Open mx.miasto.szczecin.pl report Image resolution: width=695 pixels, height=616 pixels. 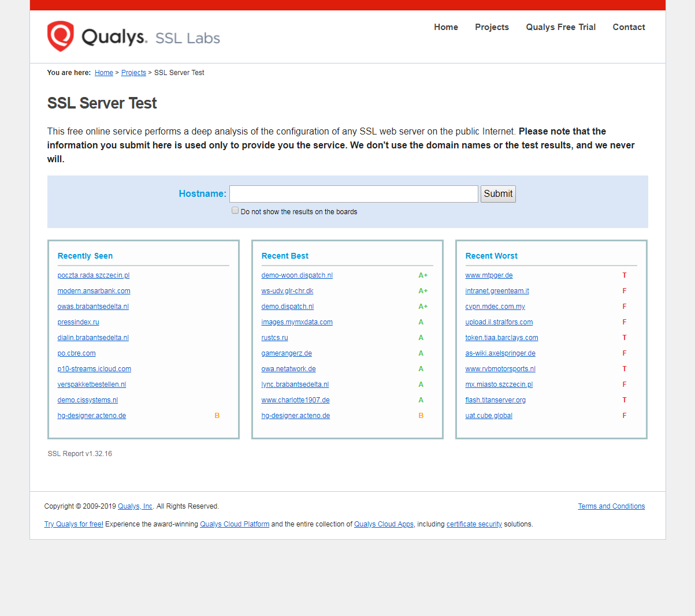pos(499,384)
